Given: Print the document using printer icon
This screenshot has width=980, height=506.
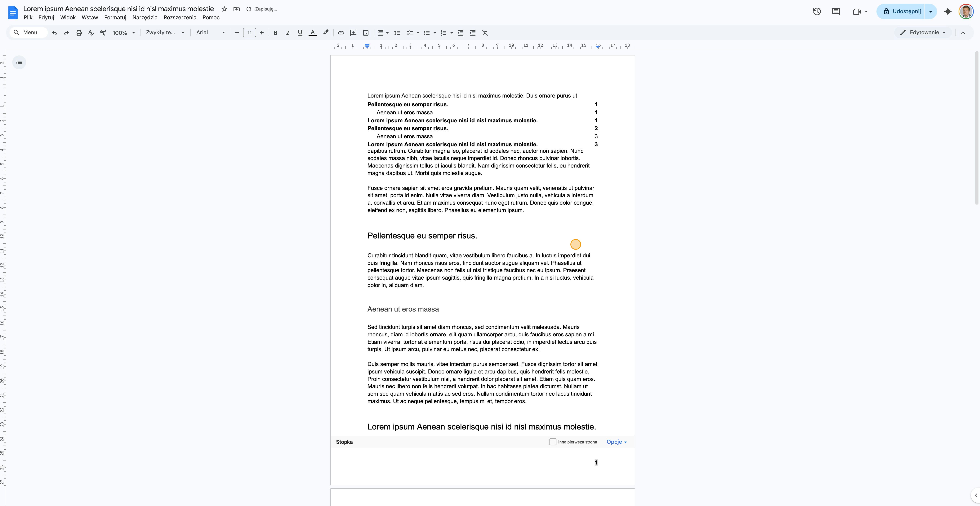Looking at the screenshot, I should [79, 33].
